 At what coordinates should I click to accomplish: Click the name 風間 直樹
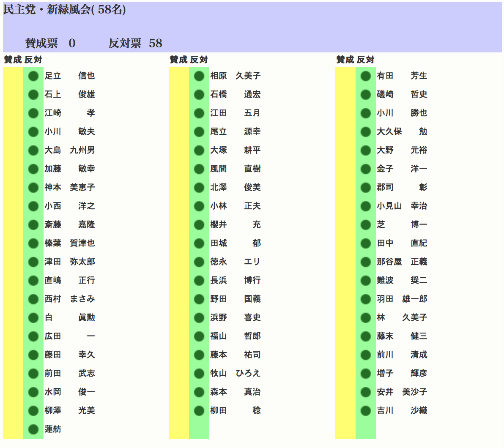236,169
